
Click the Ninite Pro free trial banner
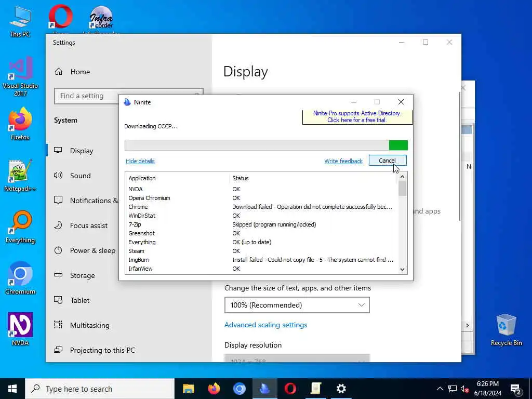(357, 117)
